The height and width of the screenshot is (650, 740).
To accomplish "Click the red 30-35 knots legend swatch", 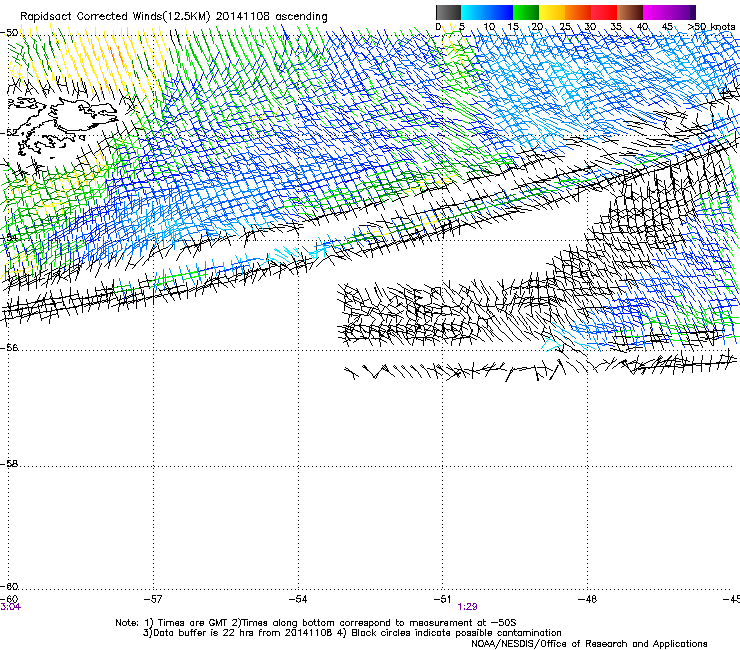I will [x=604, y=12].
